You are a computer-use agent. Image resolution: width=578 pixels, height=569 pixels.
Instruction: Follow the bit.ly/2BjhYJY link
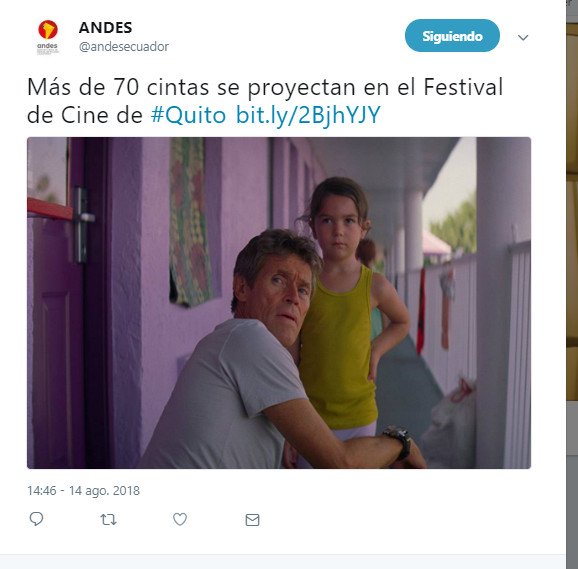coord(308,115)
